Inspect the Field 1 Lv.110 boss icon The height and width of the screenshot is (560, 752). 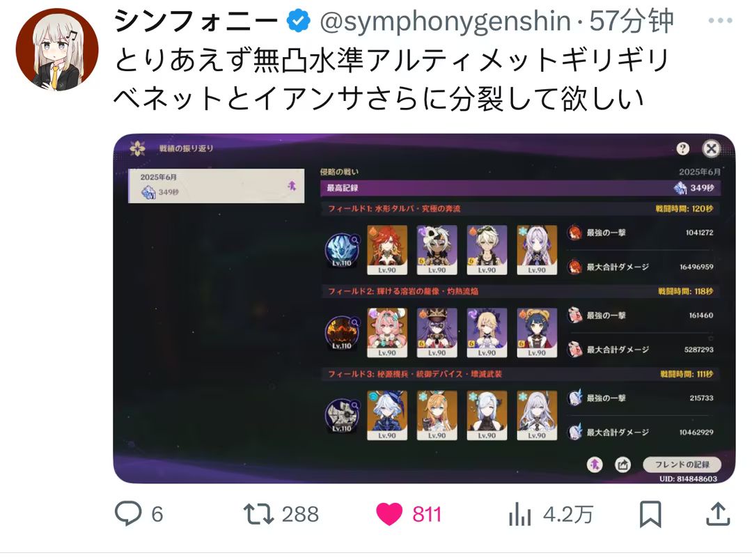pyautogui.click(x=342, y=250)
